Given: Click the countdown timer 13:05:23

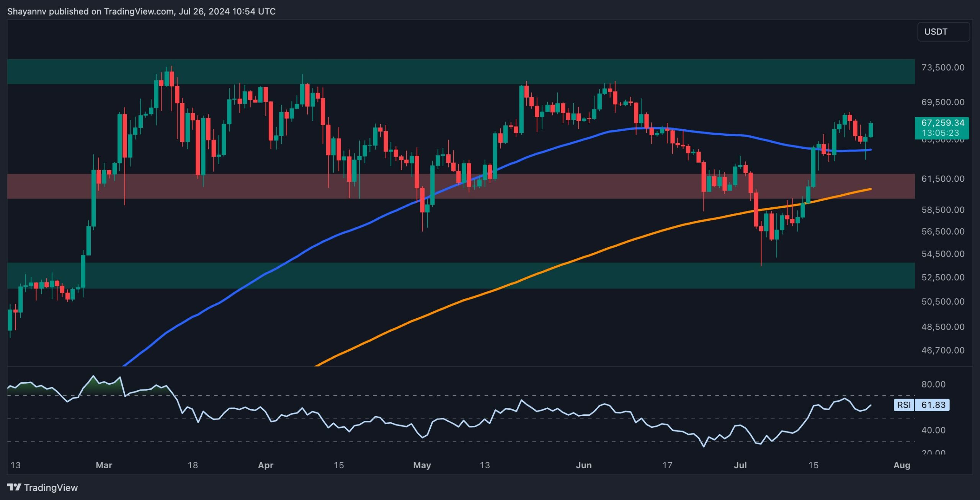Looking at the screenshot, I should [940, 133].
